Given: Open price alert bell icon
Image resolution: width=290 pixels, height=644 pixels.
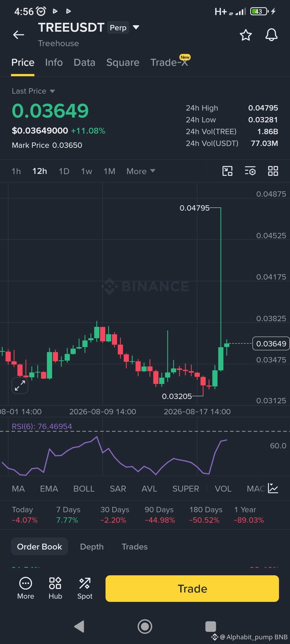Looking at the screenshot, I should [x=271, y=35].
